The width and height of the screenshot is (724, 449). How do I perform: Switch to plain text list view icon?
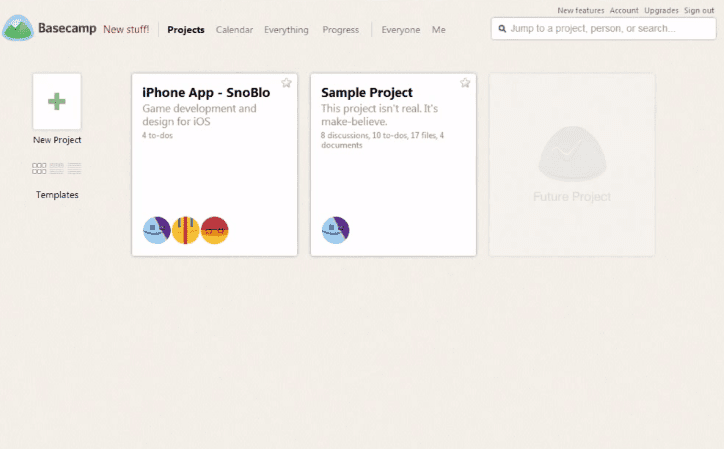coord(74,168)
